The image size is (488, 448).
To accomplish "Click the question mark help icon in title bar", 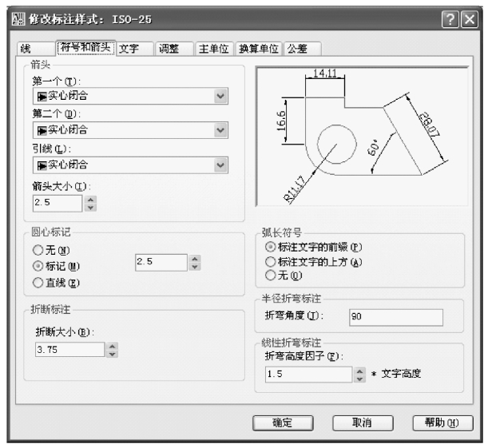I will [450, 20].
